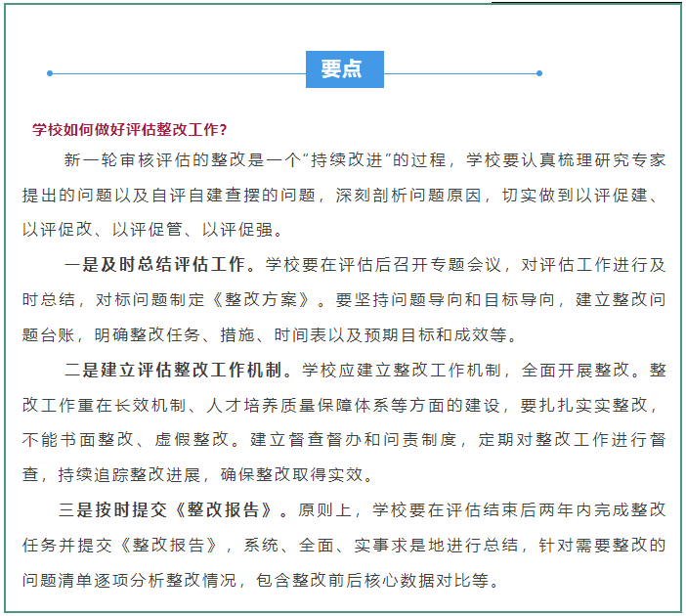Image resolution: width=686 pixels, height=616 pixels.
Task: Click the phrase 以评促强
Action: click(238, 230)
